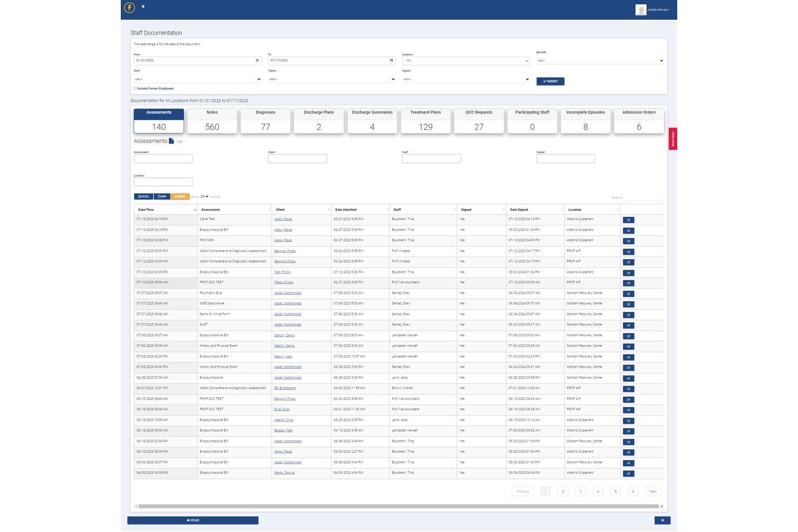Go to page 3 of the results
Image resolution: width=798 pixels, height=532 pixels.
pos(580,492)
